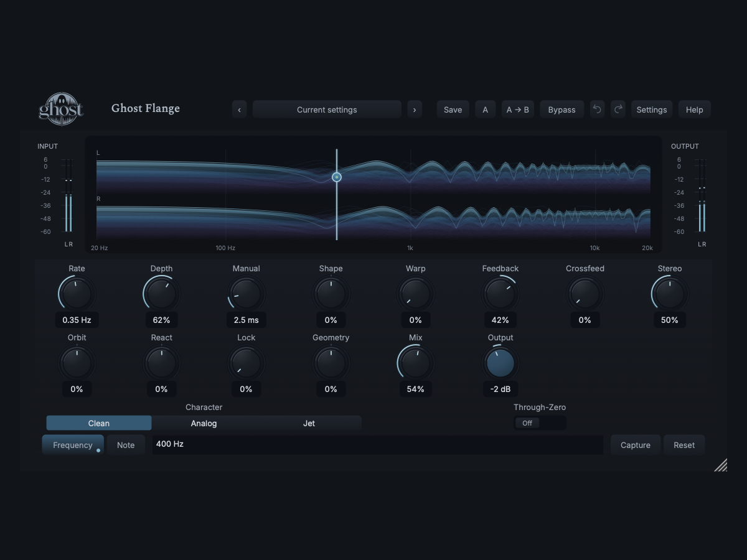Select the Analog character mode
This screenshot has width=747, height=560.
(x=204, y=423)
